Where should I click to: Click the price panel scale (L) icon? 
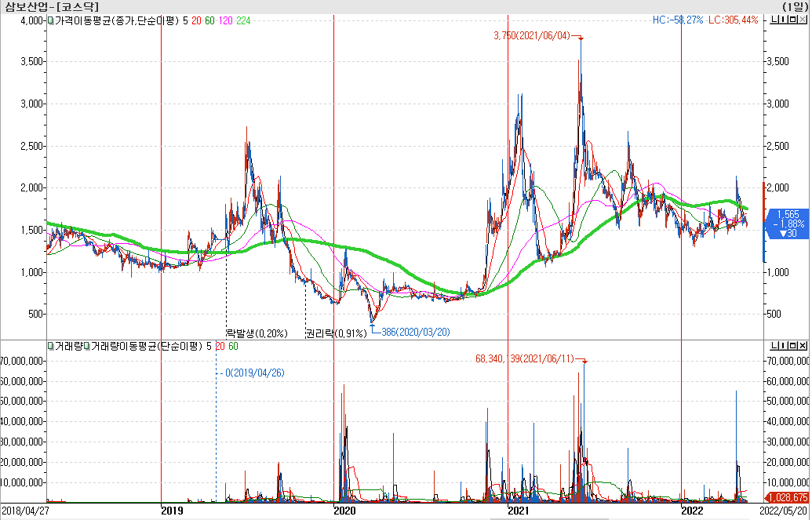point(774,20)
